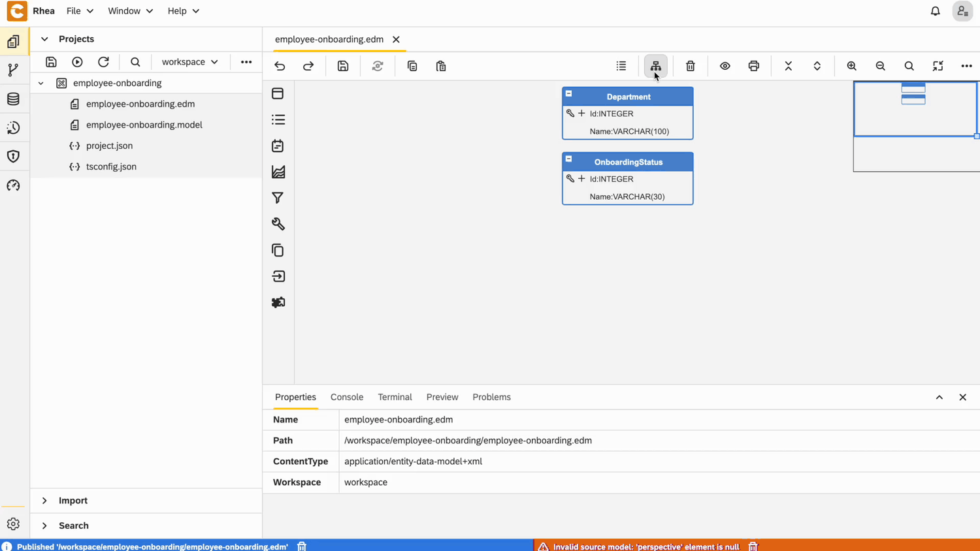Collapse the Department entity with minus box
The image size is (980, 551).
[568, 94]
